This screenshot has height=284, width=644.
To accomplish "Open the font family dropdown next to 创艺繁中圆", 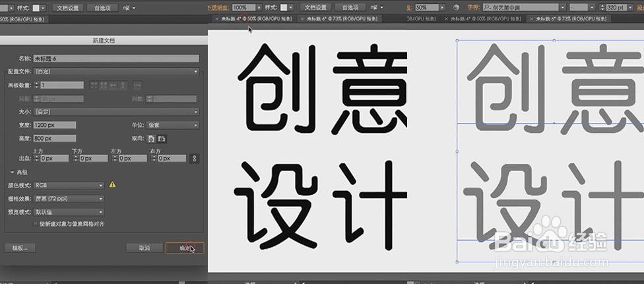I will (562, 7).
